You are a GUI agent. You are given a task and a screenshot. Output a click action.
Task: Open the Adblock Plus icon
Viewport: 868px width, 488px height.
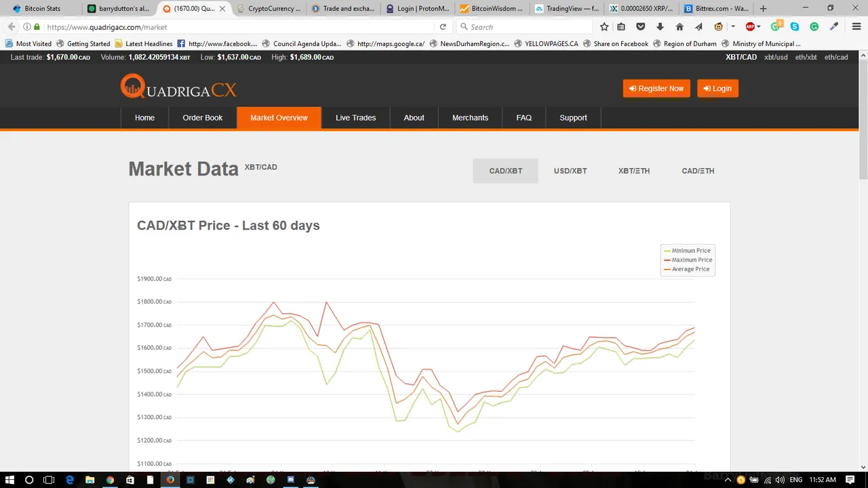(x=750, y=27)
